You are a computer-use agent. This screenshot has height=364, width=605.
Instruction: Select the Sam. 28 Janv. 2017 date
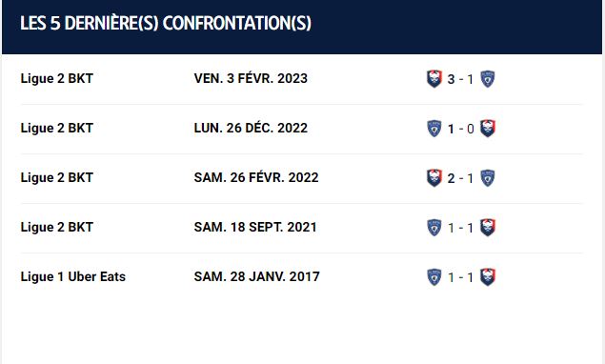pyautogui.click(x=257, y=276)
